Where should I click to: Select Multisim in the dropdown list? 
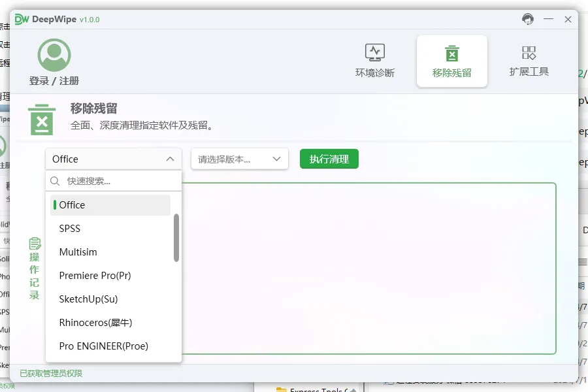pos(110,252)
